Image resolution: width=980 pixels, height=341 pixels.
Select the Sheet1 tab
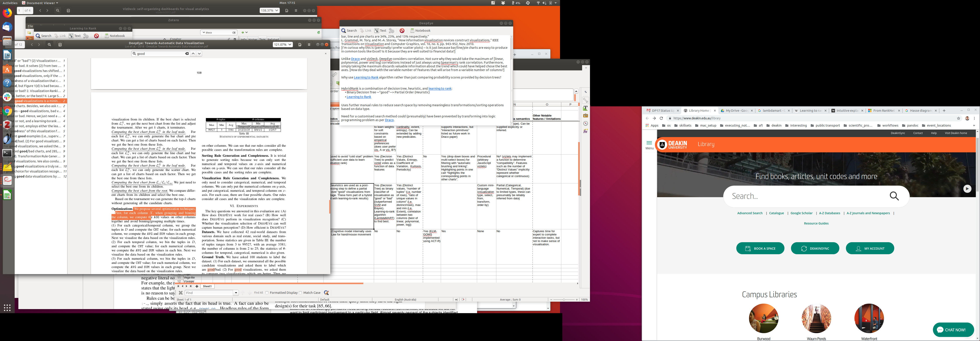click(207, 286)
